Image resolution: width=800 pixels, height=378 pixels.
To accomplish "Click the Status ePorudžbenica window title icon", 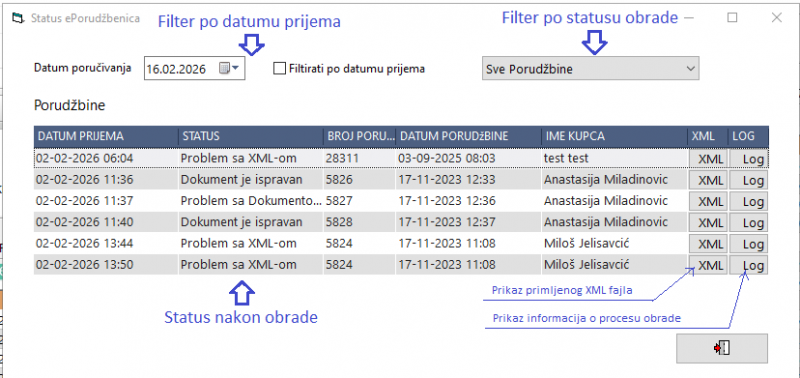I will pyautogui.click(x=19, y=18).
